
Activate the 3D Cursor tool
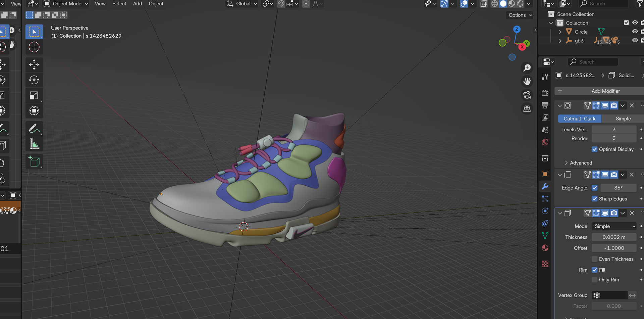click(34, 47)
